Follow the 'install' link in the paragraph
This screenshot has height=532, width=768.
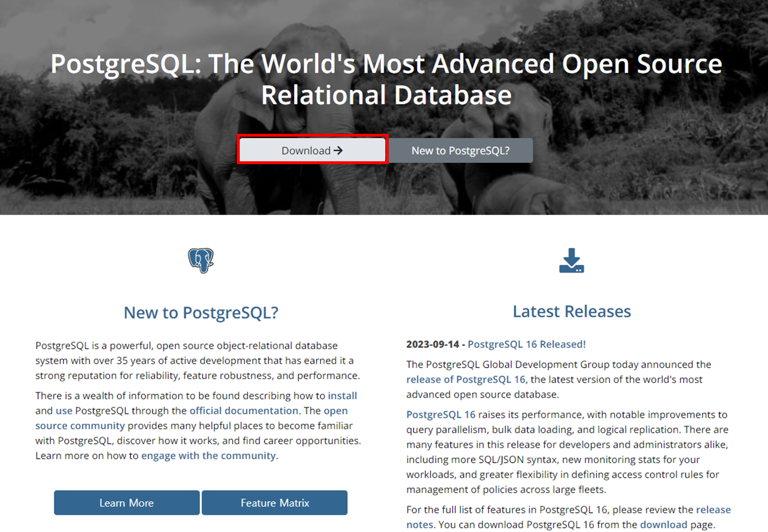342,395
